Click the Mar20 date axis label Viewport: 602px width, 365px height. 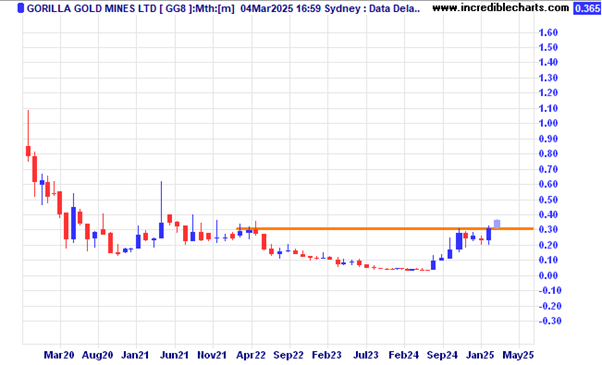coord(59,355)
